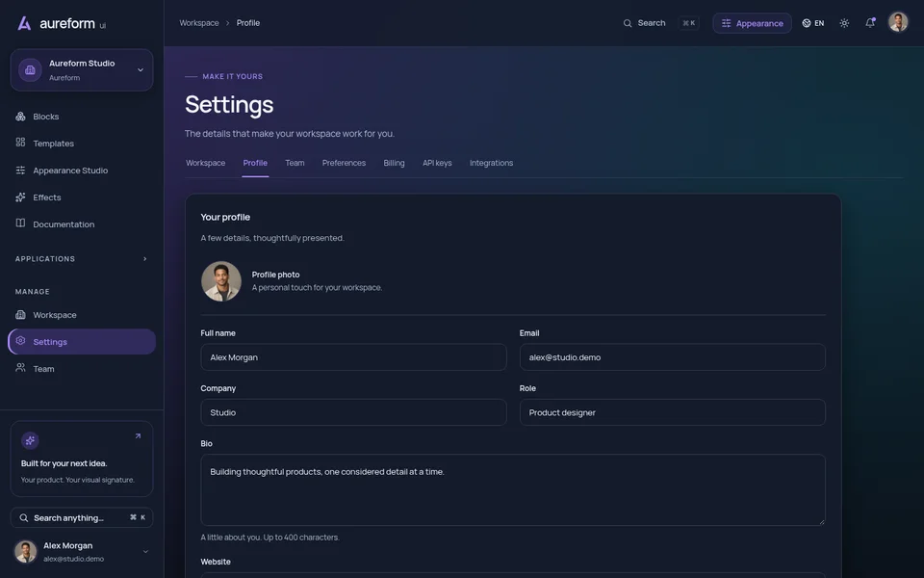Click 'A little about you. Up to 400 characters.'

tap(269, 538)
